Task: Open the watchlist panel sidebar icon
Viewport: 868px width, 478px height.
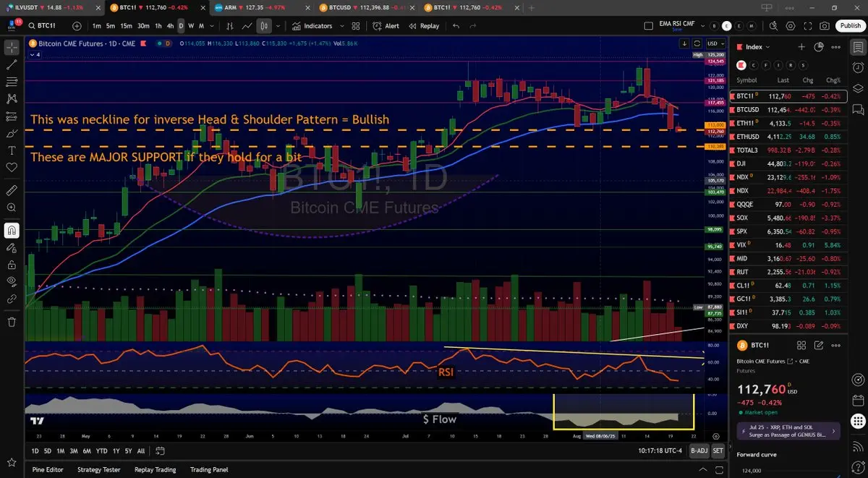Action: click(857, 47)
